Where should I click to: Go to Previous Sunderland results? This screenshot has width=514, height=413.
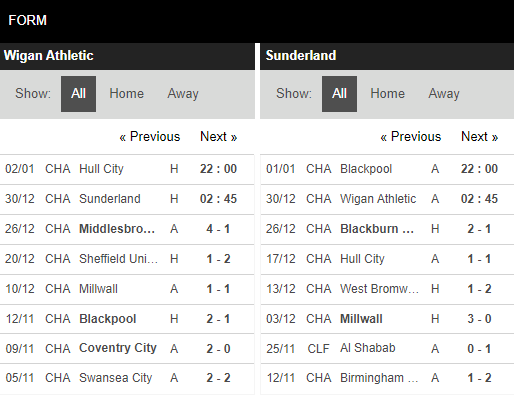[x=411, y=137]
